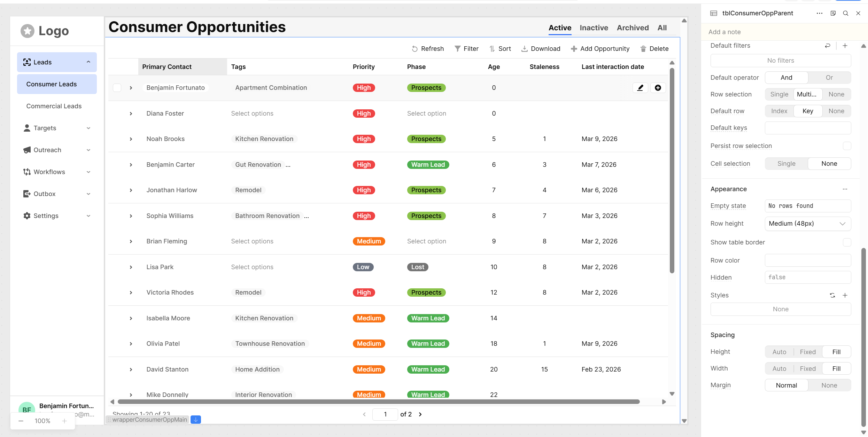This screenshot has width=868, height=437.
Task: Click the Download icon button
Action: (x=524, y=49)
